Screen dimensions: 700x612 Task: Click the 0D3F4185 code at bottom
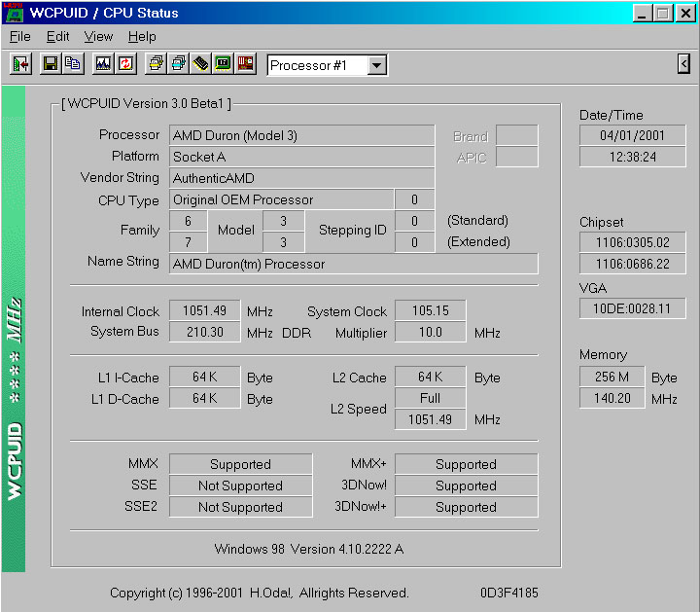point(508,593)
